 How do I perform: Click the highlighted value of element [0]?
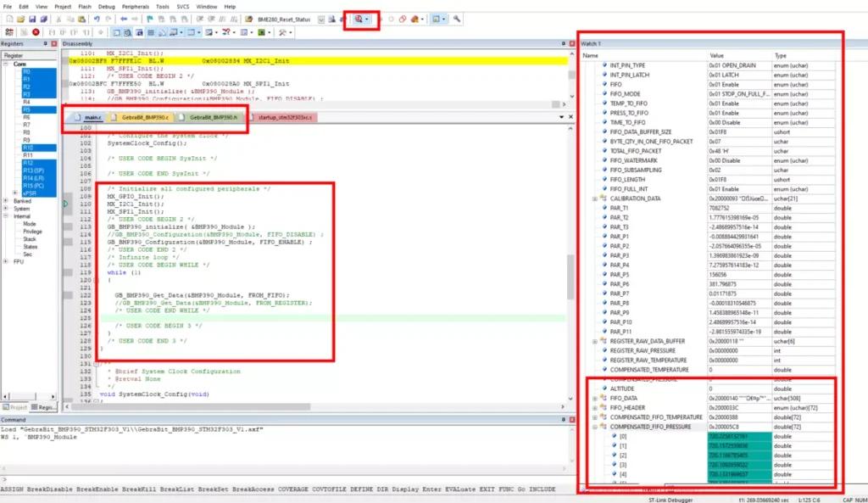[739, 437]
